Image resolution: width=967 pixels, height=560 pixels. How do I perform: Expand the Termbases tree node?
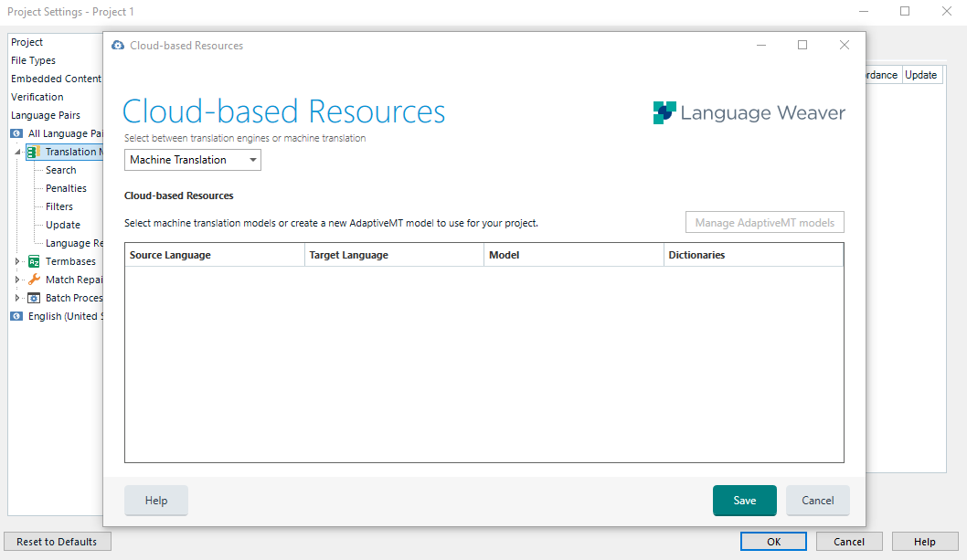16,261
